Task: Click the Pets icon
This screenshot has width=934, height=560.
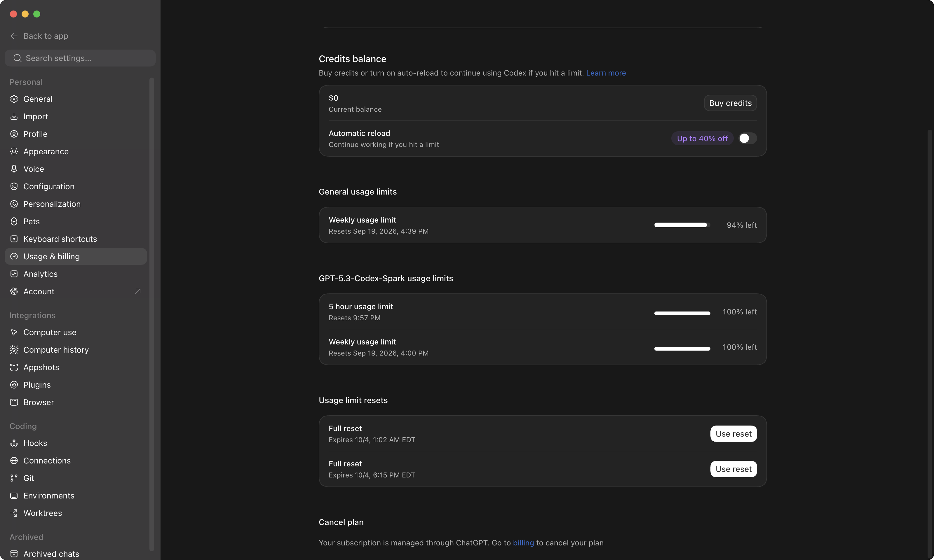Action: click(x=14, y=221)
